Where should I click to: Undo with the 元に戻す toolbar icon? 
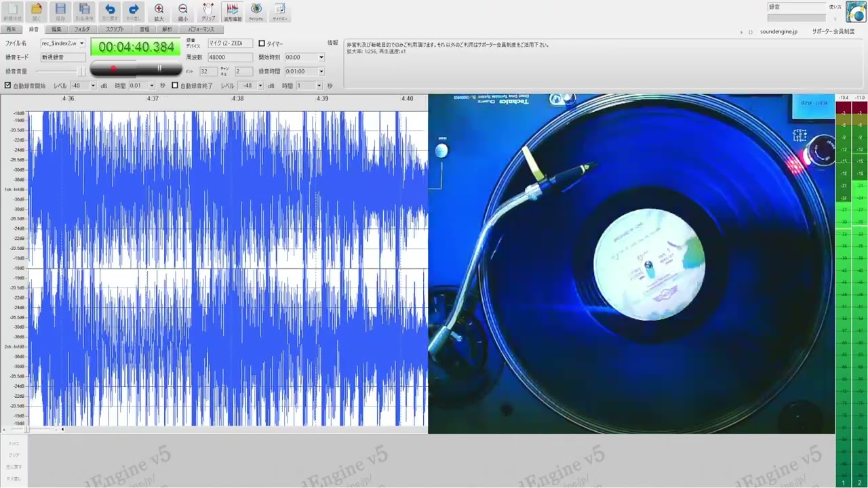click(x=109, y=11)
